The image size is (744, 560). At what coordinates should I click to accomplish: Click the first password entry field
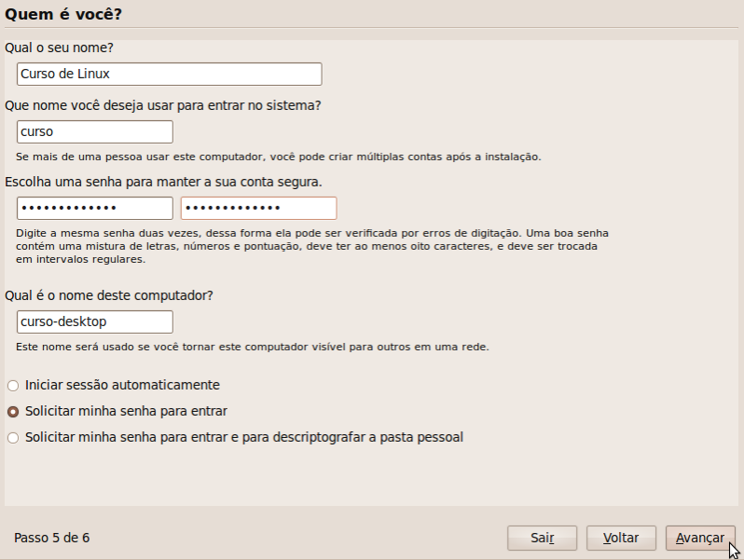(x=95, y=208)
